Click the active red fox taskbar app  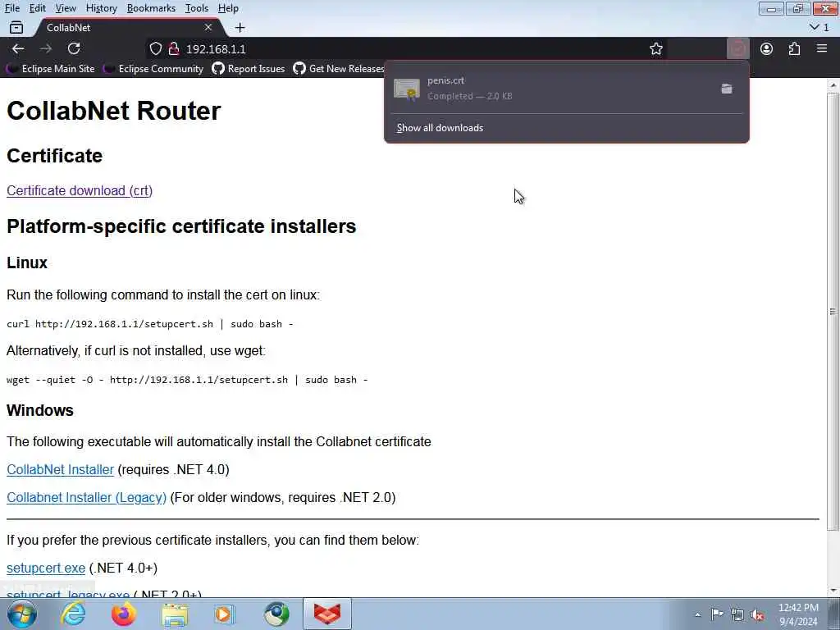[327, 614]
